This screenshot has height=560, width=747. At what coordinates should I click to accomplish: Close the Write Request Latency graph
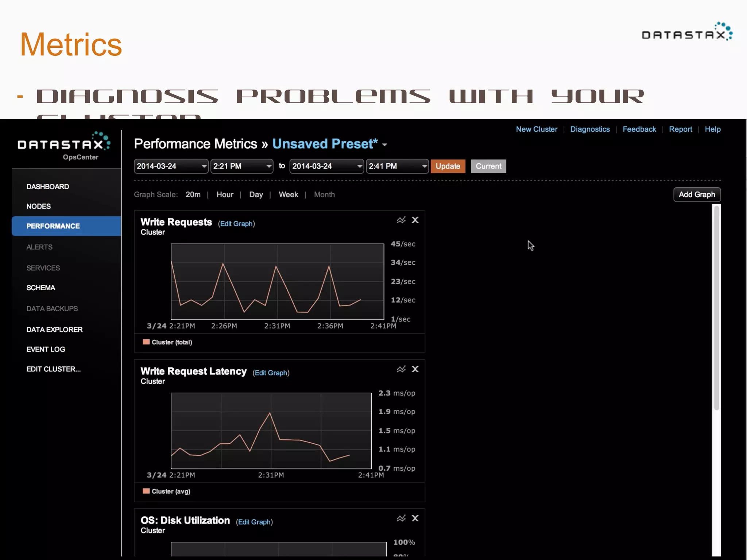pos(415,369)
